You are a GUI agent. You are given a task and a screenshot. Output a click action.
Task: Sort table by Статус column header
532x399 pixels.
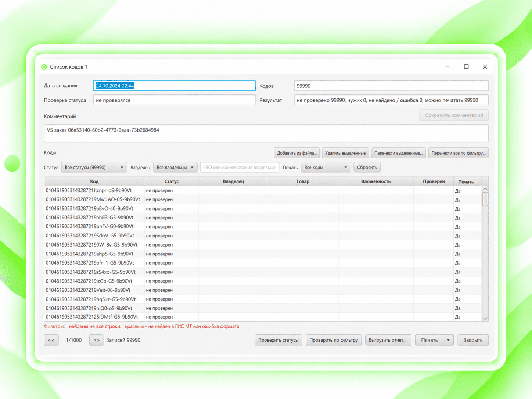(x=172, y=181)
